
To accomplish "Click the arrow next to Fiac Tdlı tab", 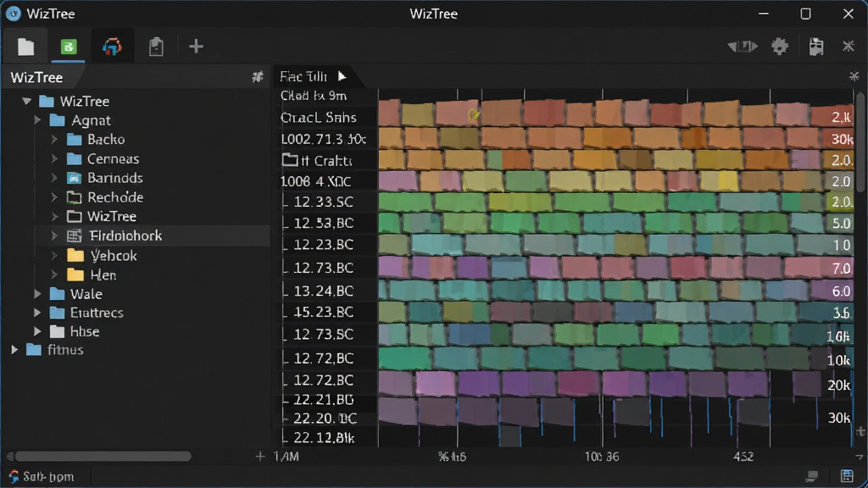I will (x=342, y=76).
